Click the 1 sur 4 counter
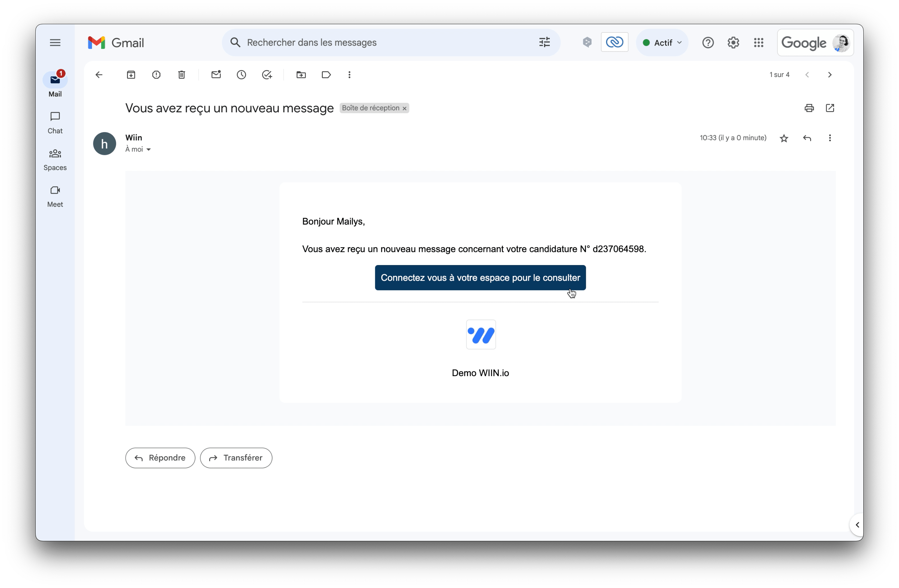899x588 pixels. click(779, 75)
